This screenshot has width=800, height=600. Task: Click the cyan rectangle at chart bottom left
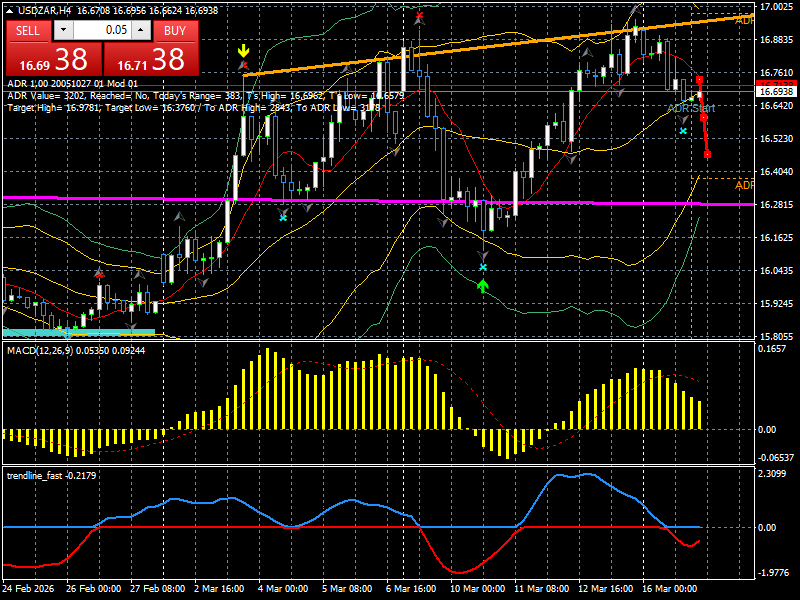[x=79, y=333]
